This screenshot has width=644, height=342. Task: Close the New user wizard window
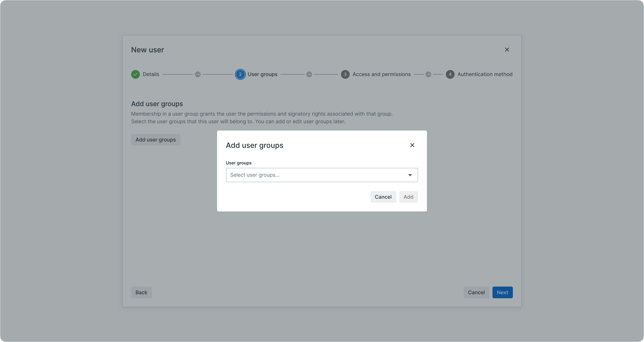pyautogui.click(x=507, y=50)
